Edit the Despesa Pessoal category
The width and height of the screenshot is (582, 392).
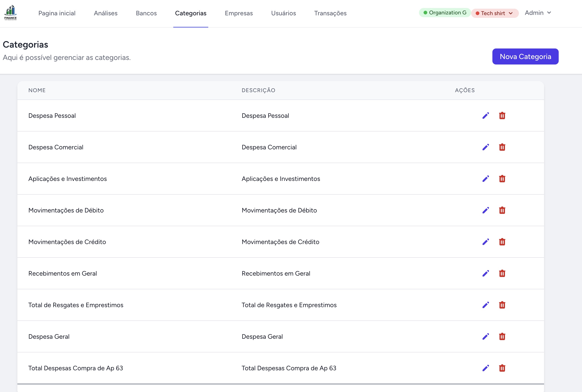click(x=486, y=115)
